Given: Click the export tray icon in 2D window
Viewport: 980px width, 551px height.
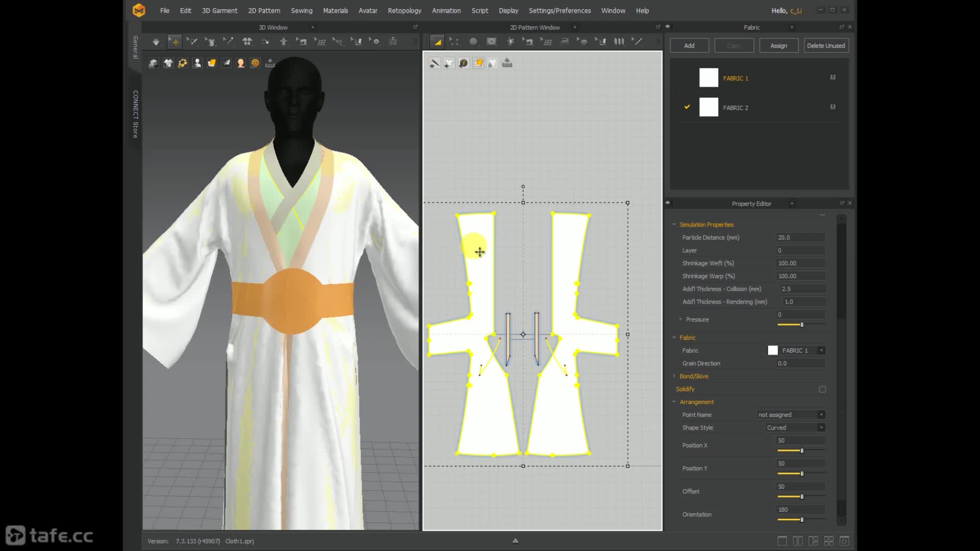Looking at the screenshot, I should click(507, 63).
